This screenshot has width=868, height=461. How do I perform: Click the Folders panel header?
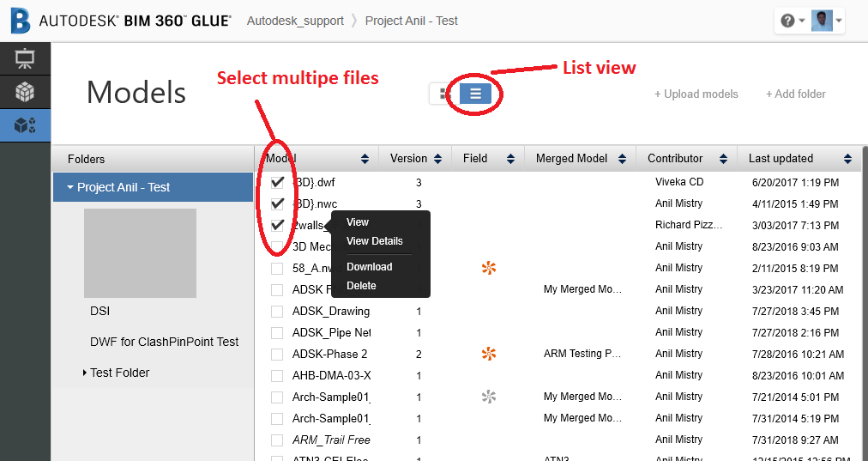pyautogui.click(x=153, y=159)
